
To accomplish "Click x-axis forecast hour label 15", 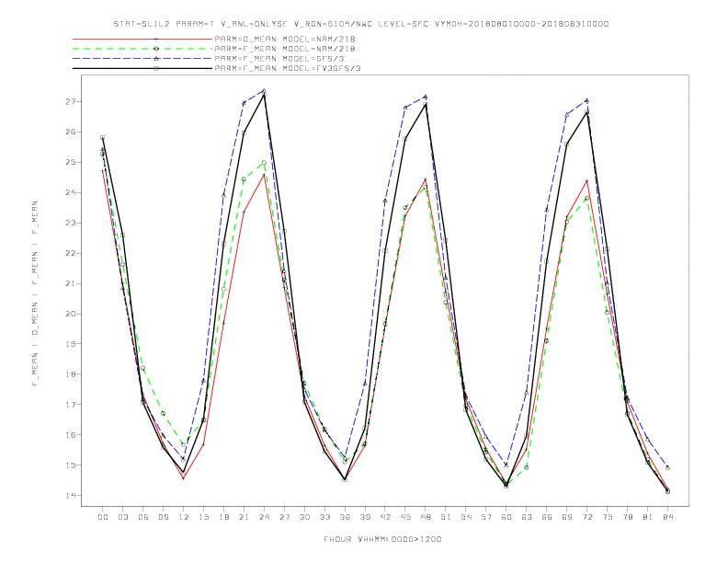I will (x=203, y=517).
